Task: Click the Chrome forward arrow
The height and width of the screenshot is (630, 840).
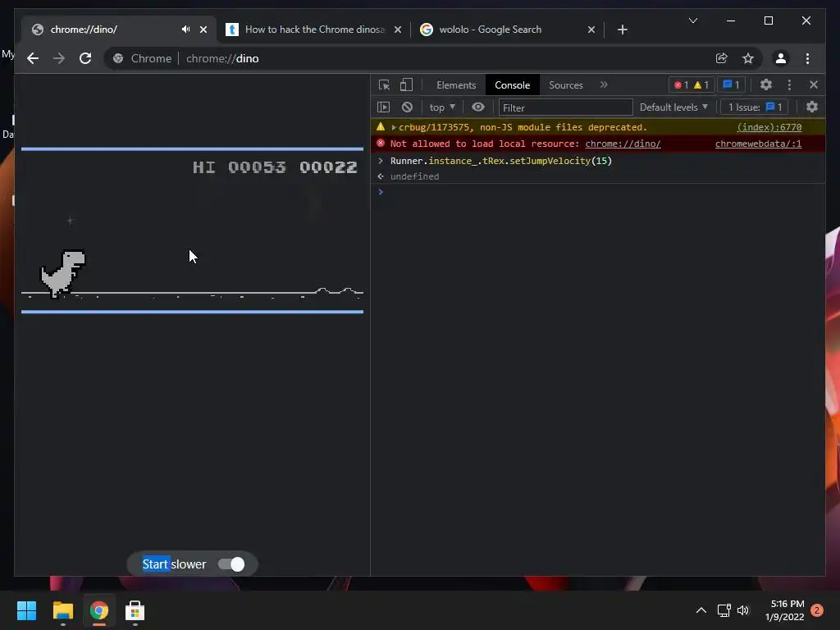Action: 59,58
